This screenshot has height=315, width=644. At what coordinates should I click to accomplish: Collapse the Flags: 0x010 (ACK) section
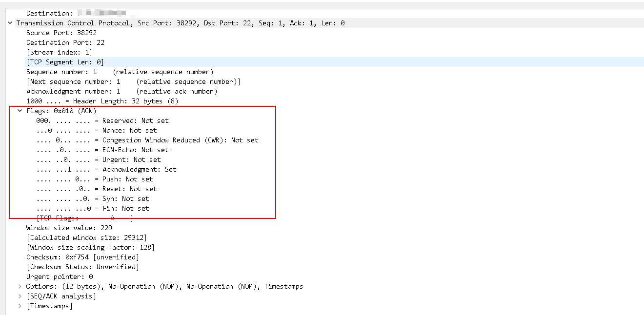point(20,111)
